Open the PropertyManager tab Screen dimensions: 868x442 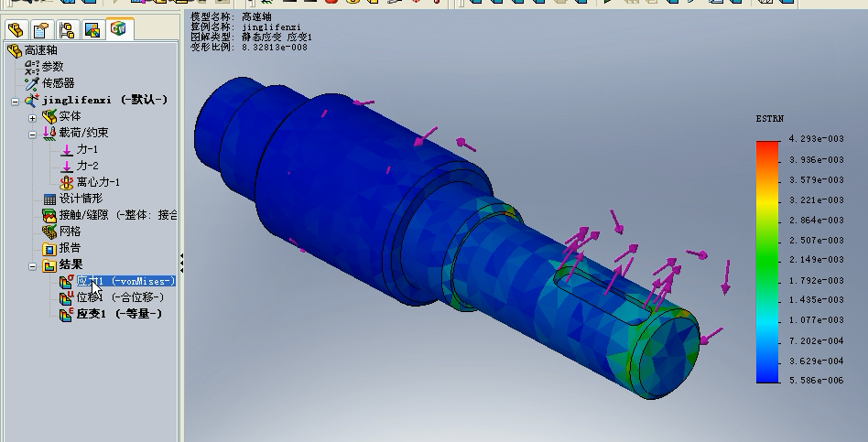tap(41, 29)
